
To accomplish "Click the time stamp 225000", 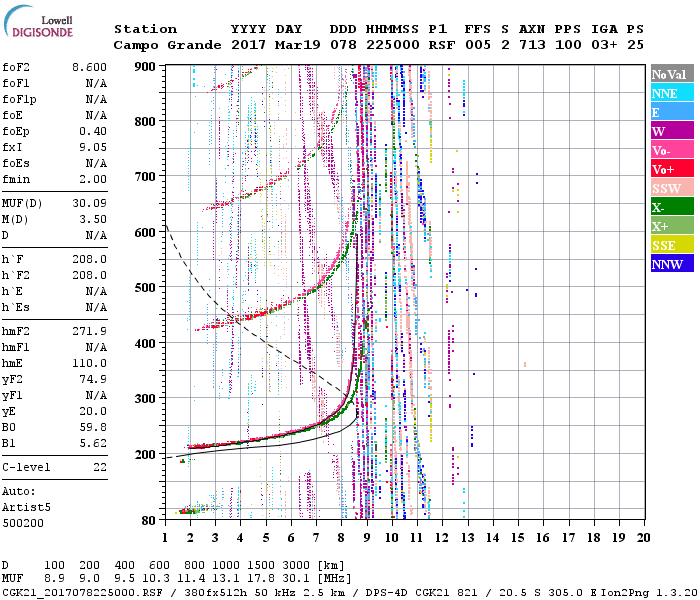I will (x=392, y=45).
